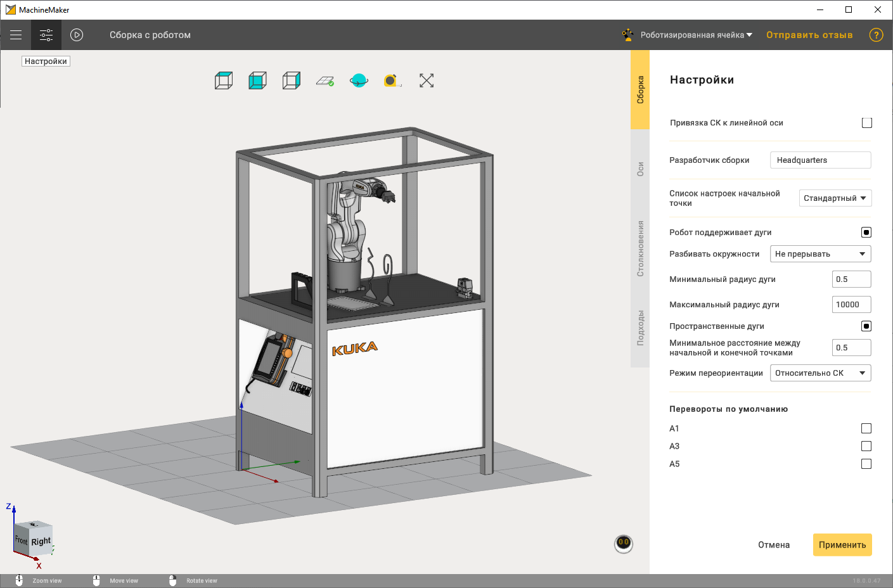Click the Move view mouse icon

coord(96,580)
